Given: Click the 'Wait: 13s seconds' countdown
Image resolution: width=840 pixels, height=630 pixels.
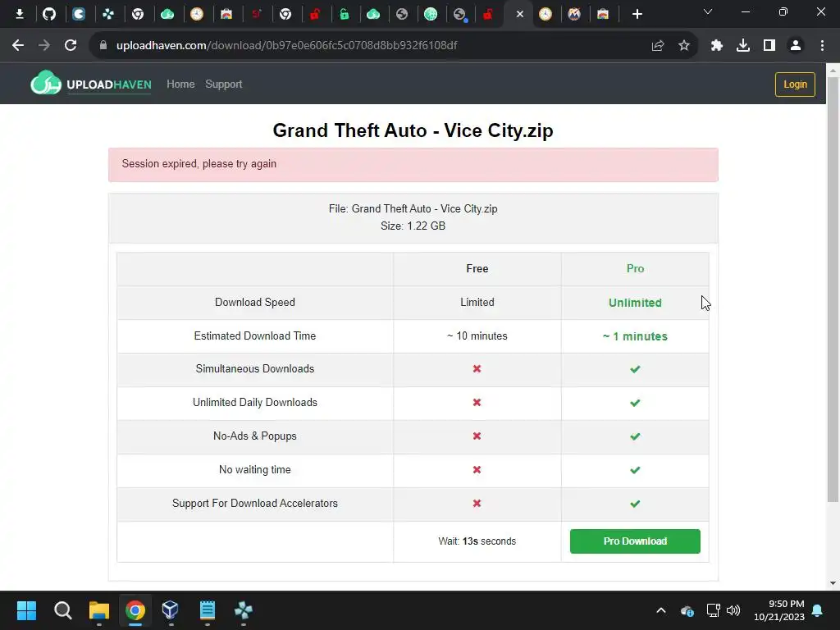Looking at the screenshot, I should point(477,541).
